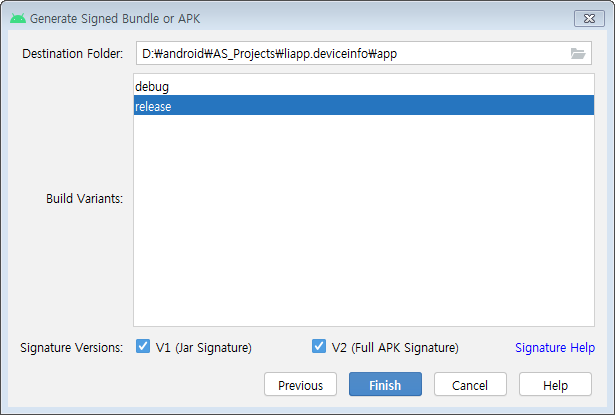Image resolution: width=615 pixels, height=415 pixels.
Task: Open the Signature Help link
Action: pyautogui.click(x=555, y=348)
